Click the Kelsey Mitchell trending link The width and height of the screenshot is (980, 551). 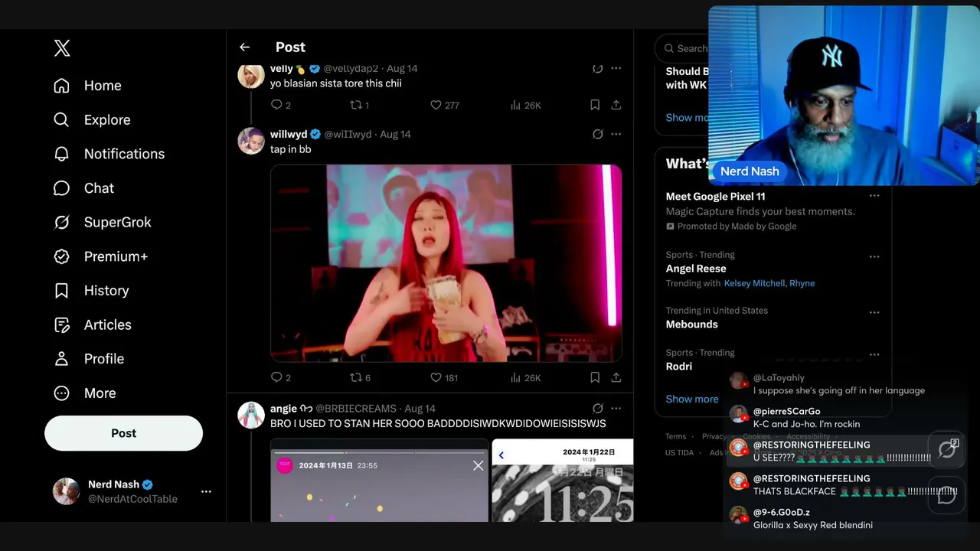755,283
